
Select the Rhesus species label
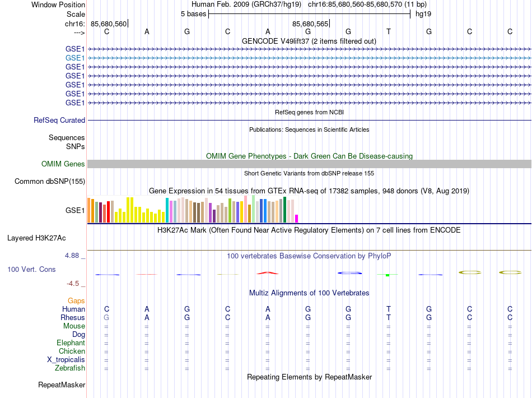73,317
